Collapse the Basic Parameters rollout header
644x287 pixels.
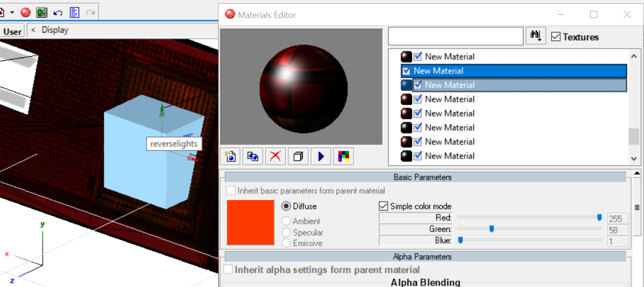[x=426, y=177]
